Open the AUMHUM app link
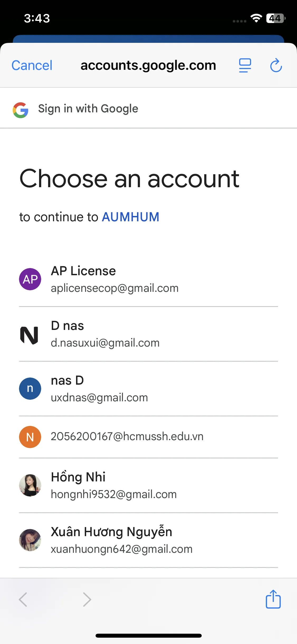 coord(130,217)
